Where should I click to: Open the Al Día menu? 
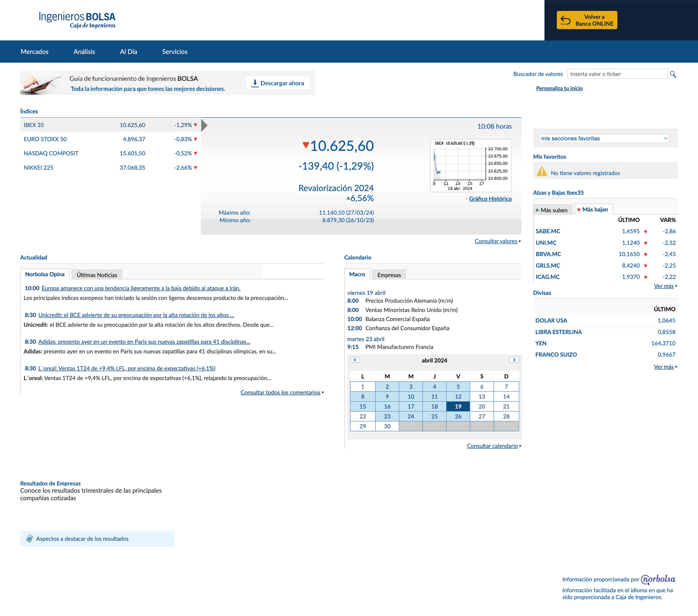pyautogui.click(x=128, y=52)
